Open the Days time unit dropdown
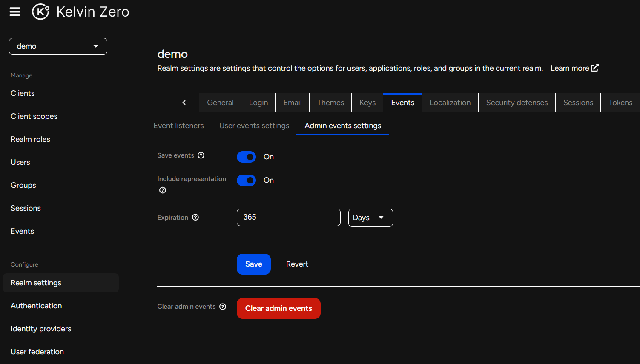 tap(370, 218)
